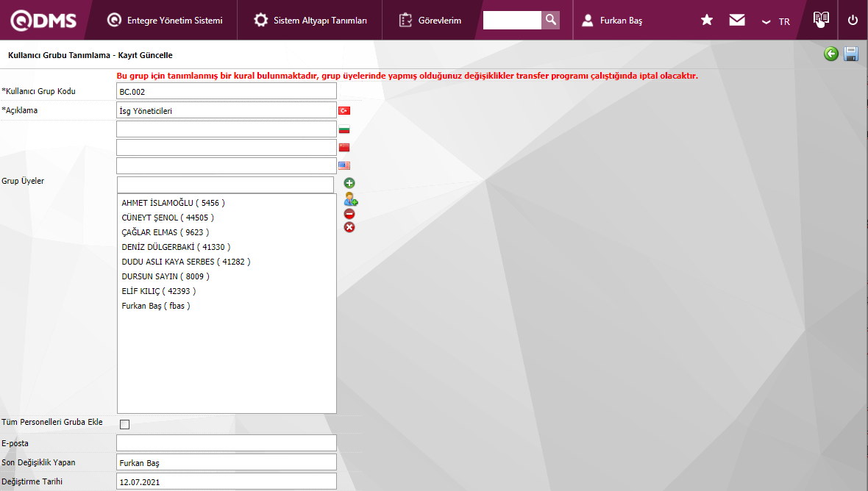
Task: Click the Chinese flag description field
Action: (227, 147)
